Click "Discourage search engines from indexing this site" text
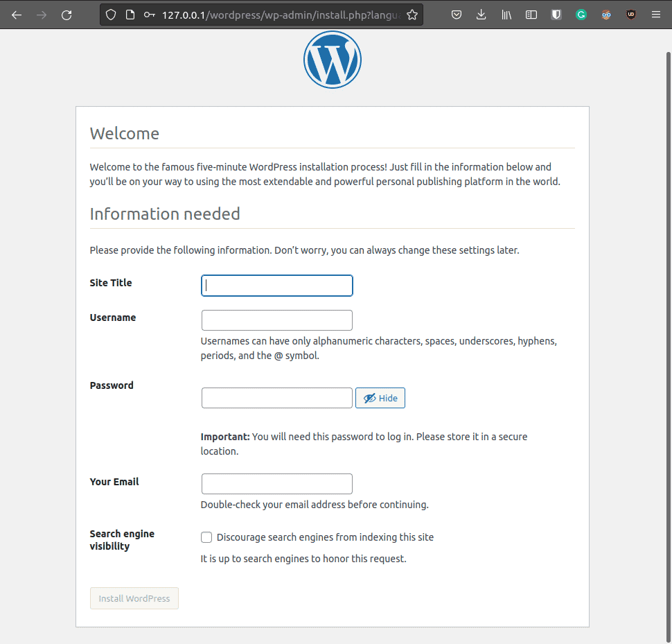This screenshot has height=644, width=672. (325, 537)
